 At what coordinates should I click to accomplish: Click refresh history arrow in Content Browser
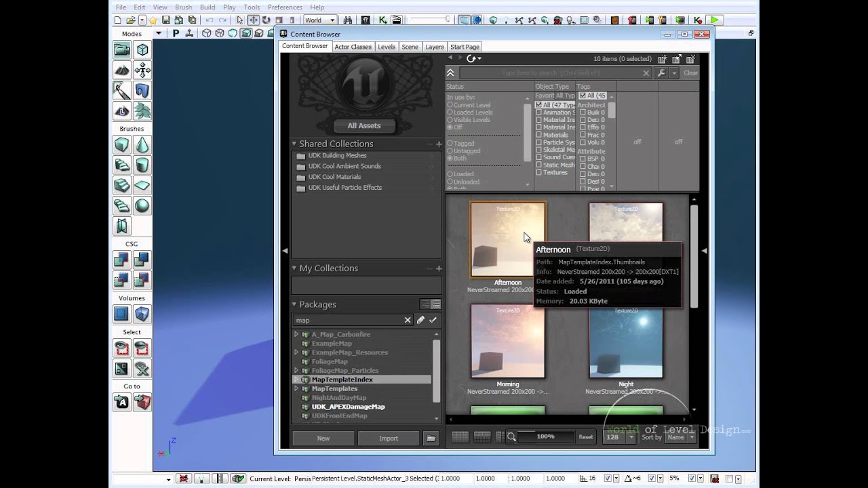pyautogui.click(x=473, y=59)
